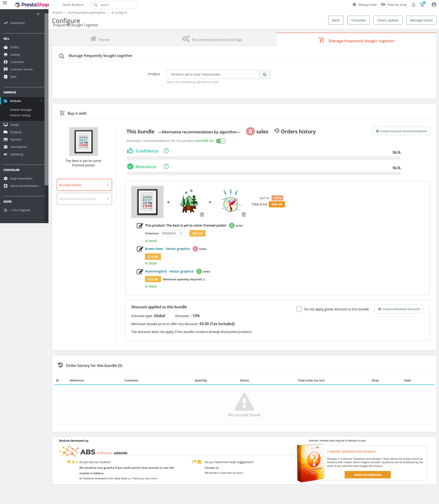Open the Quick Access dropdown
The width and height of the screenshot is (439, 504).
click(x=73, y=5)
